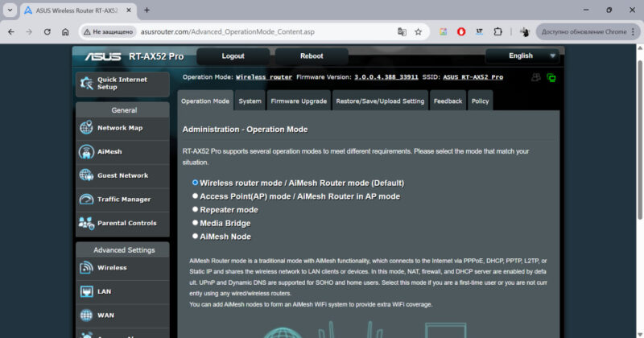Select AiMesh Node option
Viewport: 644px width, 338px height.
(195, 237)
